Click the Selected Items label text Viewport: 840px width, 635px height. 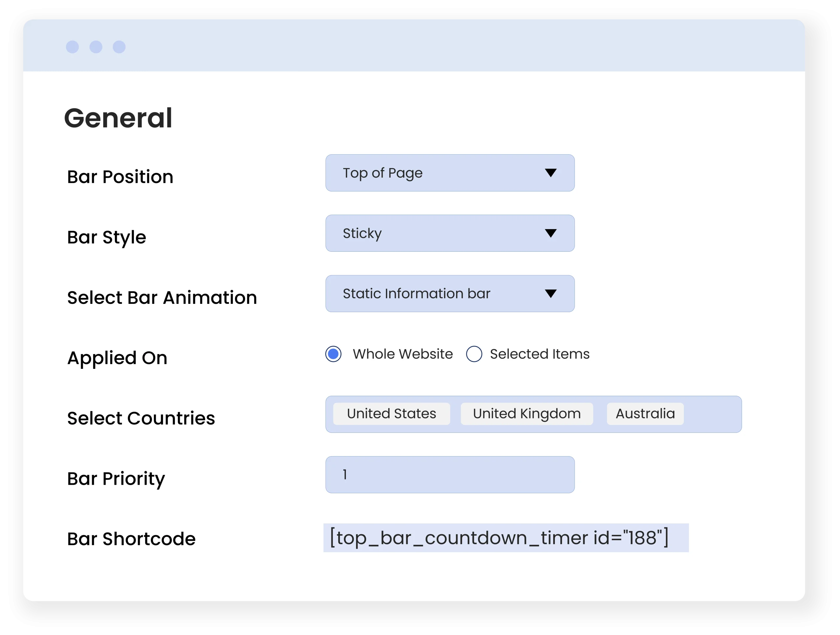coord(539,354)
